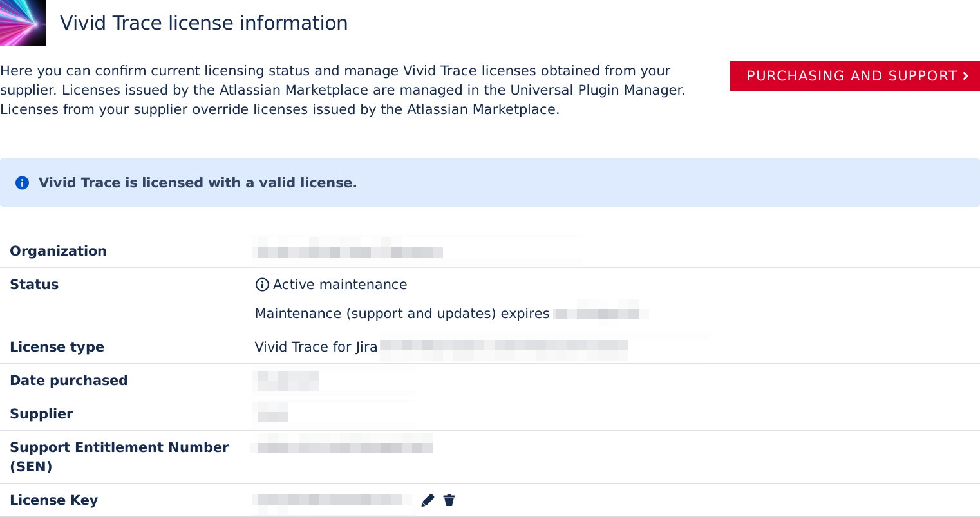Image resolution: width=980 pixels, height=517 pixels.
Task: Click the Date purchased row label
Action: tap(69, 381)
